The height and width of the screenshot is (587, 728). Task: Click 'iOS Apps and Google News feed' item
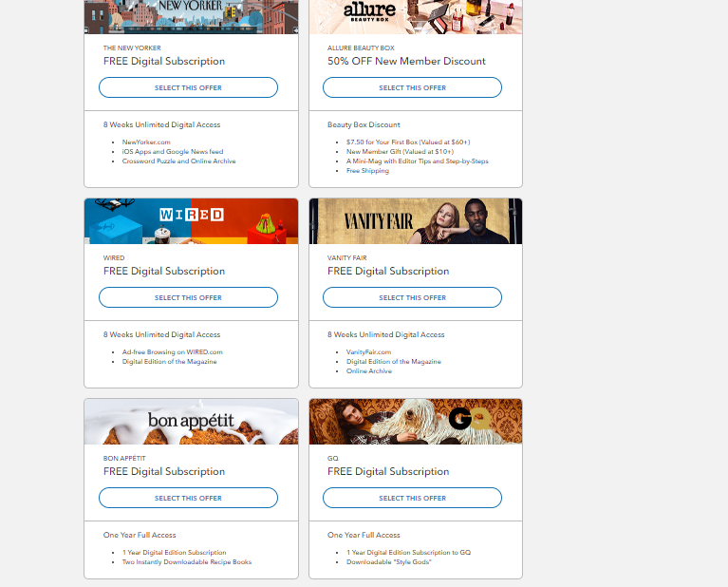point(173,152)
